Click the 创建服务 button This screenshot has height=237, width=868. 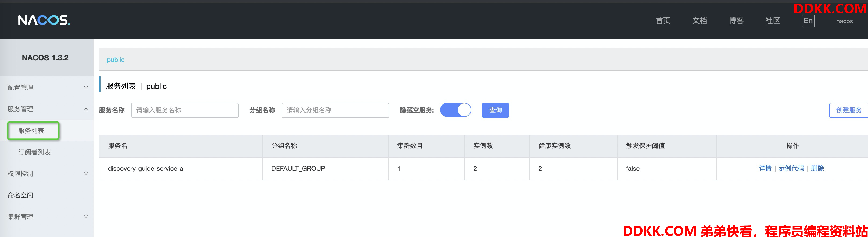tap(848, 110)
